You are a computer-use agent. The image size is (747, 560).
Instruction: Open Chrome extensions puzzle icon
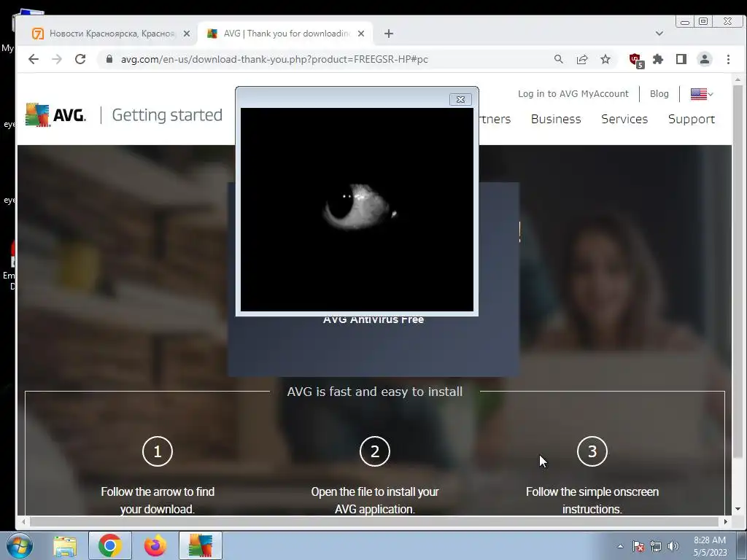658,59
